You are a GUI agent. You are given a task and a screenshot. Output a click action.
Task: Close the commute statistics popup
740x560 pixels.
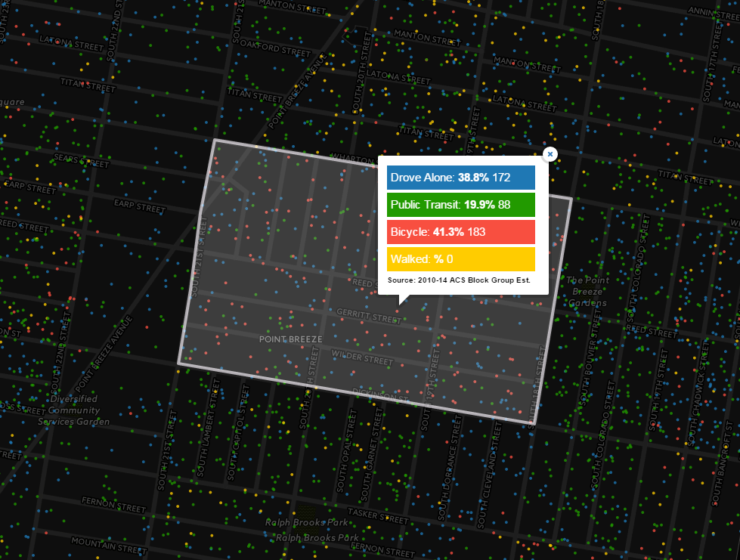[x=550, y=154]
